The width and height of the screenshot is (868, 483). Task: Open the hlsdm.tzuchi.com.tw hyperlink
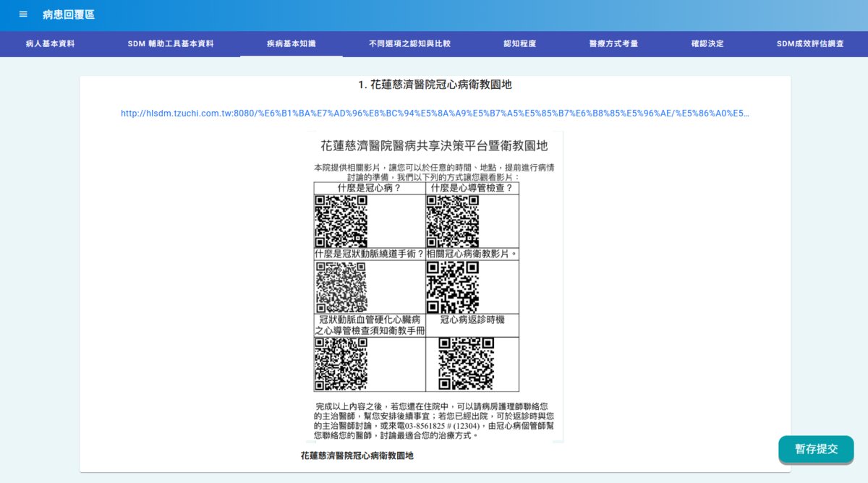click(x=435, y=114)
